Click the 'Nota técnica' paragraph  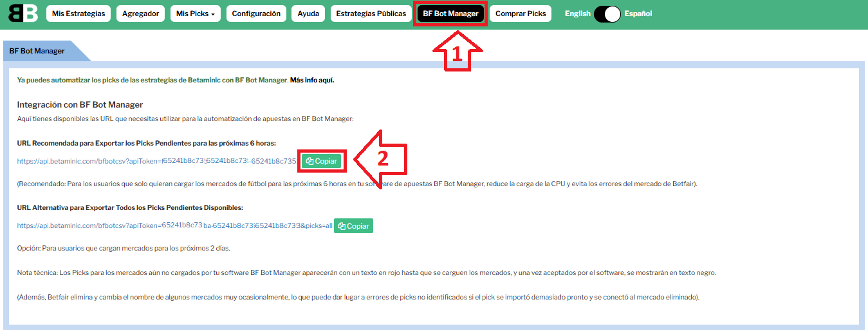(367, 272)
